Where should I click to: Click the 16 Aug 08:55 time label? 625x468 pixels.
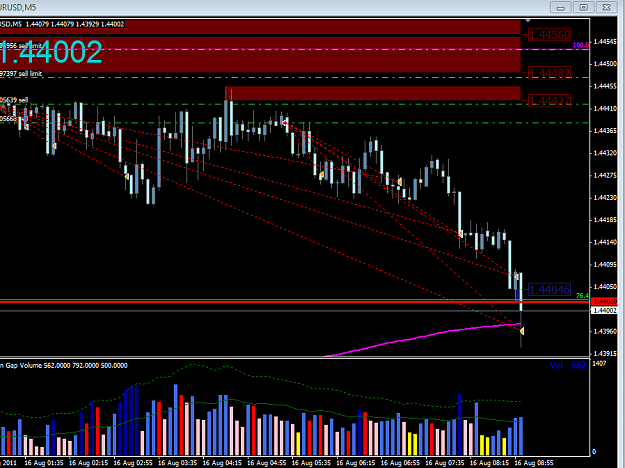tap(534, 463)
